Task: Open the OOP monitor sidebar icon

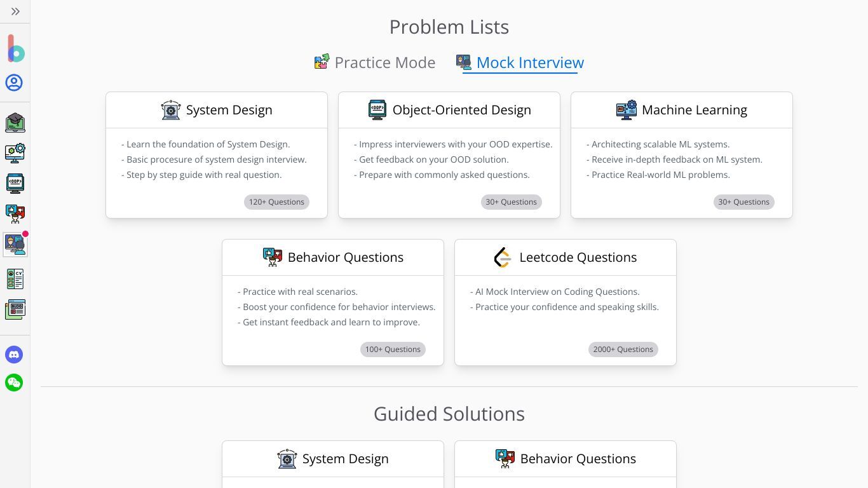Action: [15, 184]
